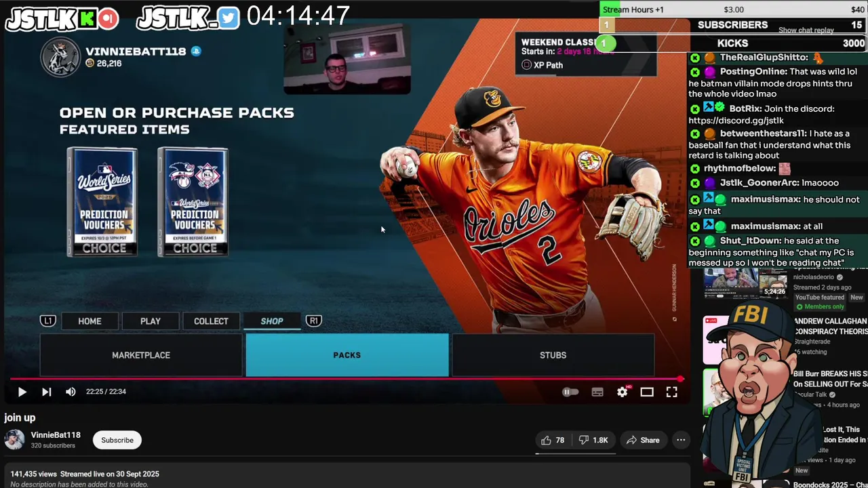Viewport: 868px width, 488px height.
Task: Select the HOME tab in game menu
Action: (x=90, y=321)
